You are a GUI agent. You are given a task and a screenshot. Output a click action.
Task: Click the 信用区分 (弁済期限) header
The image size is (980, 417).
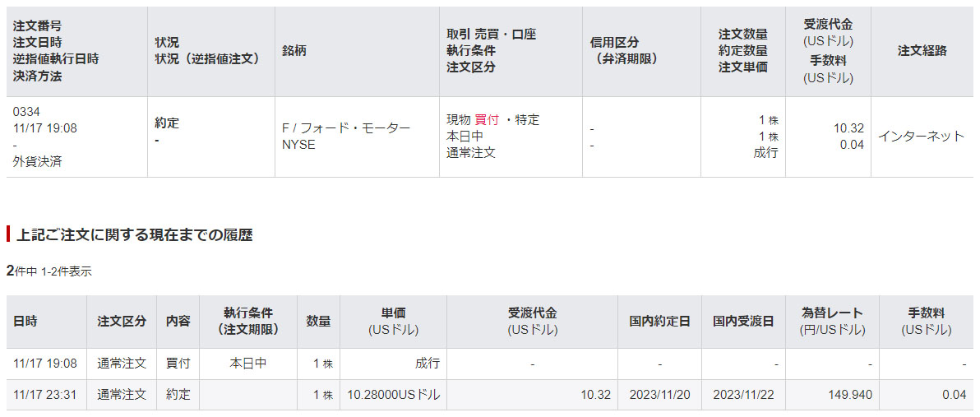(x=614, y=51)
